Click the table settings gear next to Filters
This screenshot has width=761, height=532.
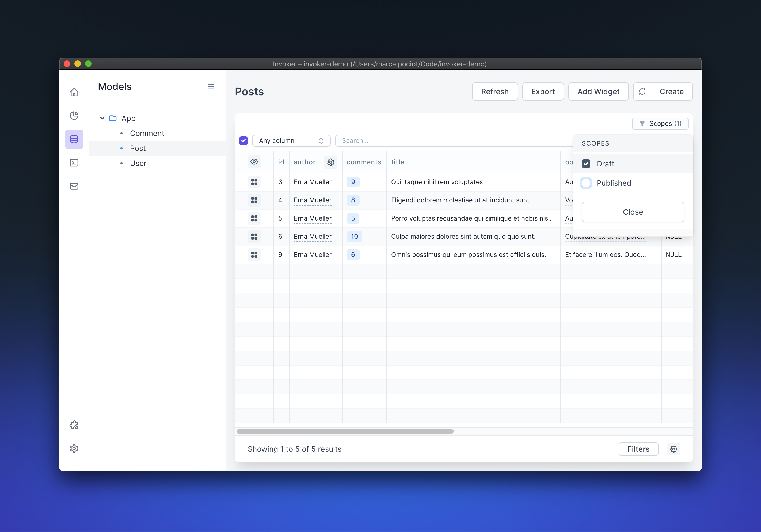(x=674, y=449)
